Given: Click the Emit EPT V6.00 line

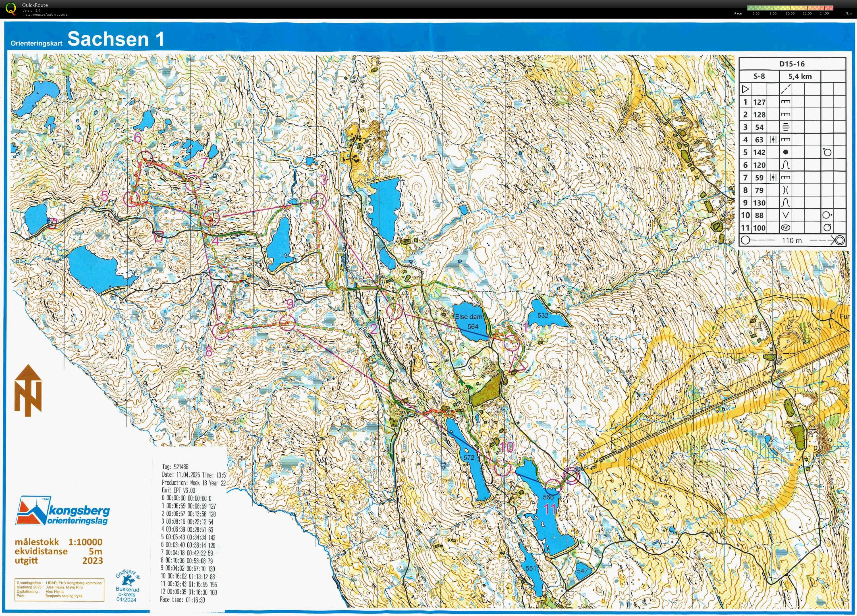Looking at the screenshot, I should point(178,491).
